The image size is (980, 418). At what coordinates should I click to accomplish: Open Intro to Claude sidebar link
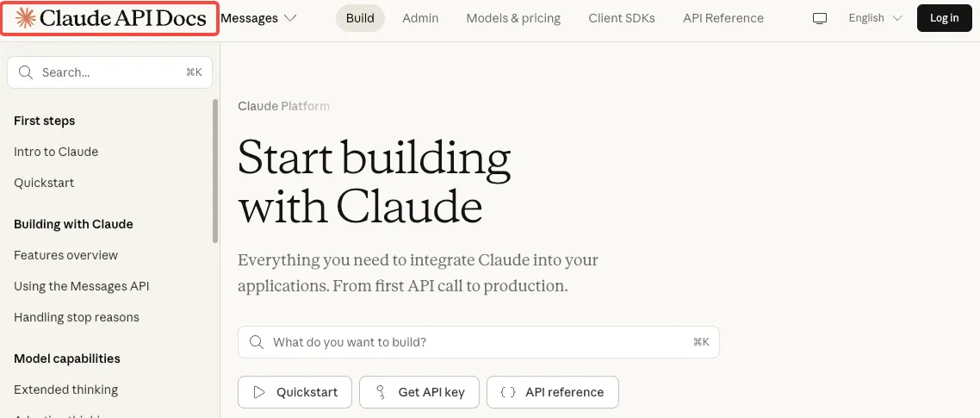click(56, 152)
